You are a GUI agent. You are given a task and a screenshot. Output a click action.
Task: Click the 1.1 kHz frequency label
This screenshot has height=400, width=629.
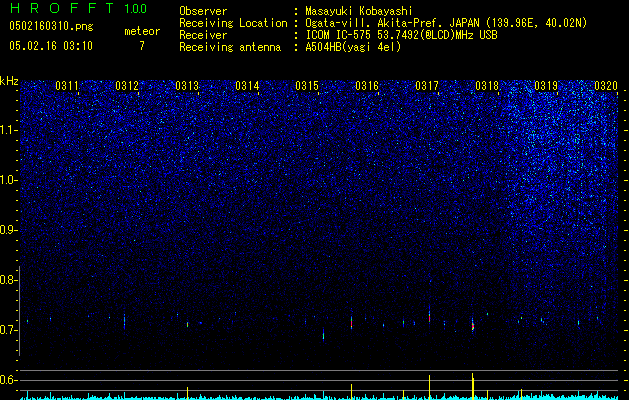tap(9, 130)
